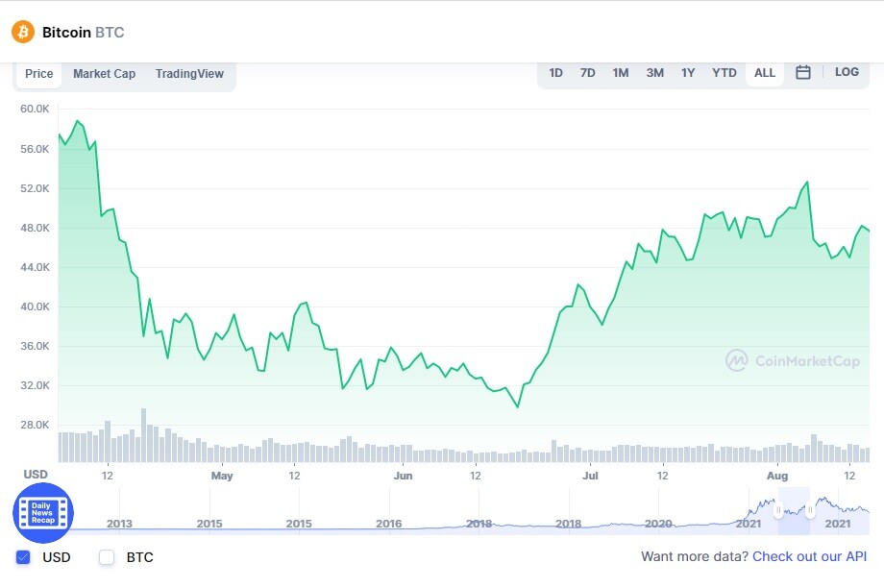
Task: Switch to the TradingView tab
Action: (x=189, y=74)
